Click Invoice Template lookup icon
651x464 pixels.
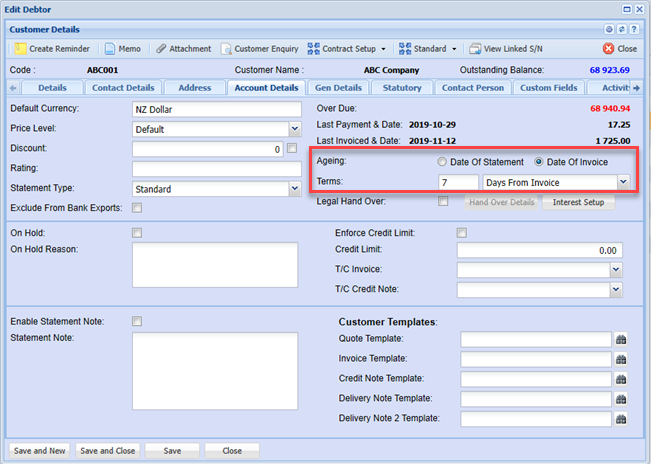pos(620,359)
